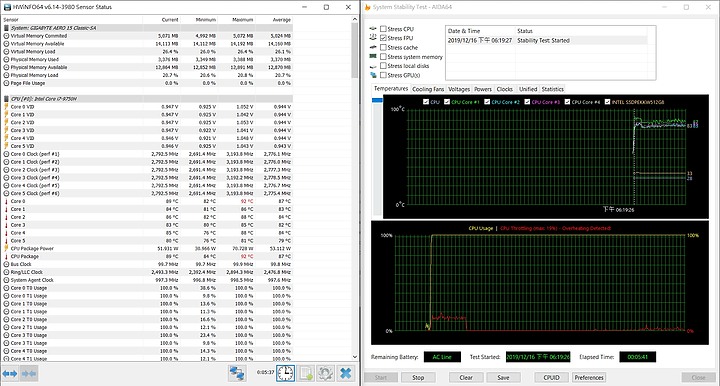Click the clock icon next to Bus Clock
Image resolution: width=720 pixels, height=386 pixels.
pyautogui.click(x=6, y=264)
